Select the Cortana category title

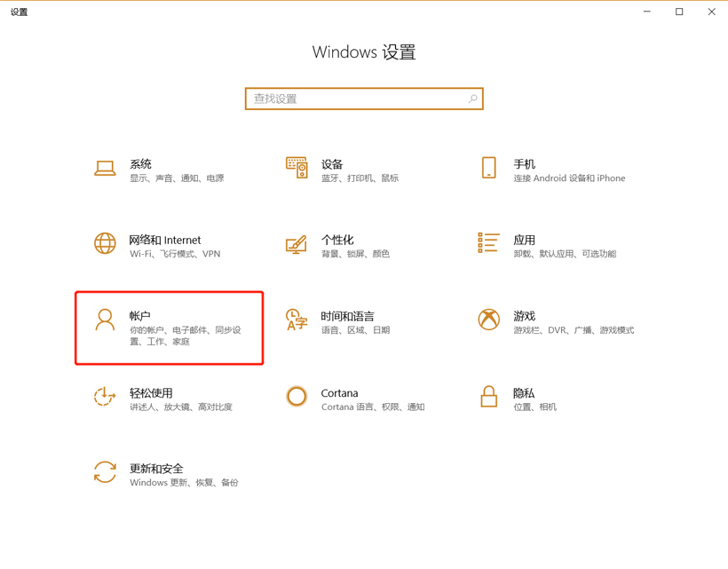339,393
